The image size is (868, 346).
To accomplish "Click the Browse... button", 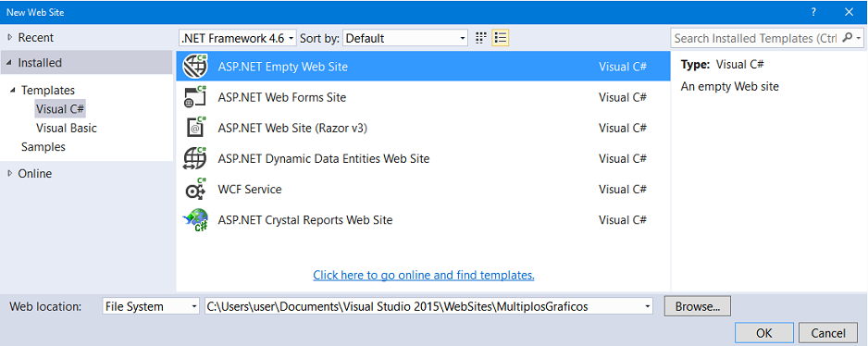I will (698, 306).
